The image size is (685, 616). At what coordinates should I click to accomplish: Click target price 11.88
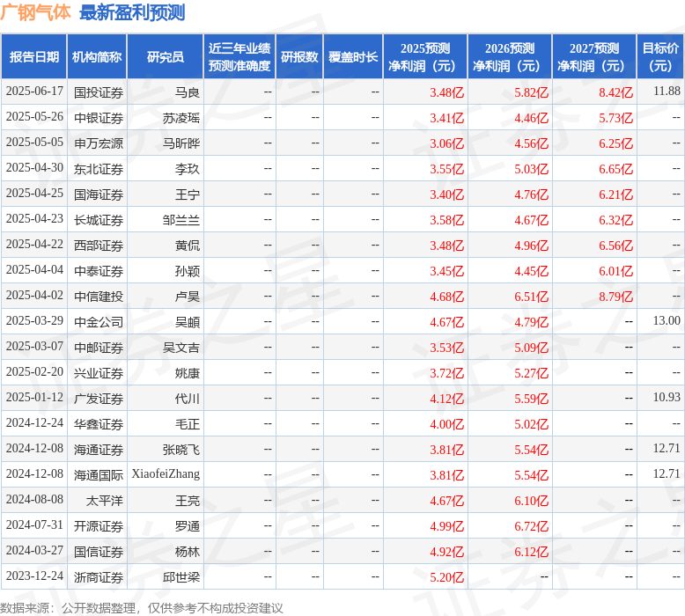667,92
